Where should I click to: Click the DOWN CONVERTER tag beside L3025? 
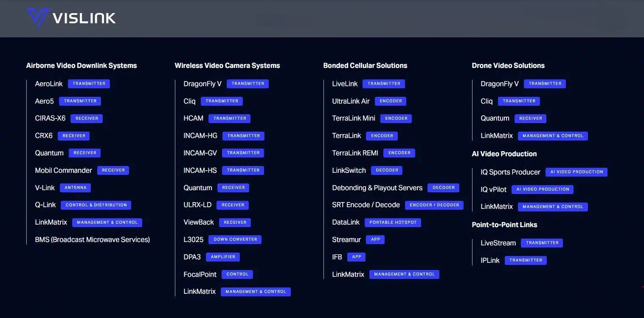[x=235, y=239]
